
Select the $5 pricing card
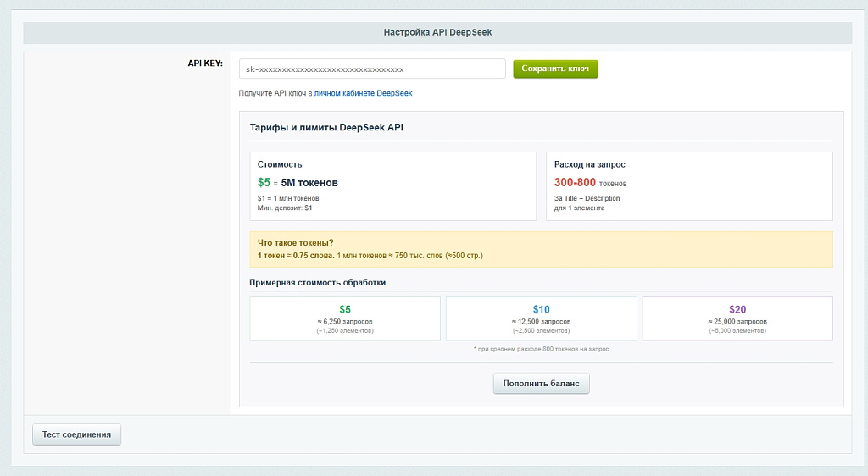(x=345, y=318)
